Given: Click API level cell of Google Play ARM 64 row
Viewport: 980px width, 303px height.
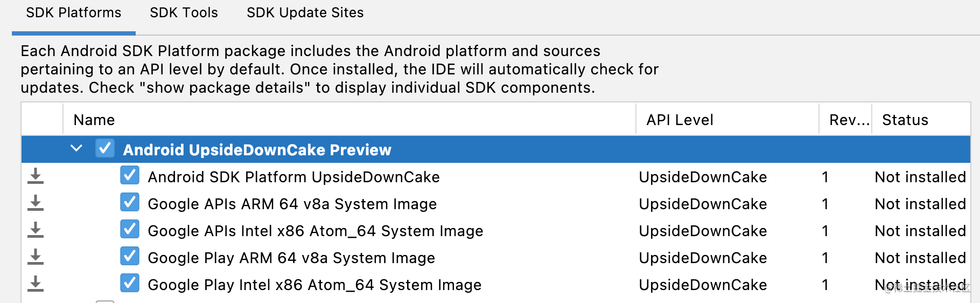Looking at the screenshot, I should pos(703,258).
